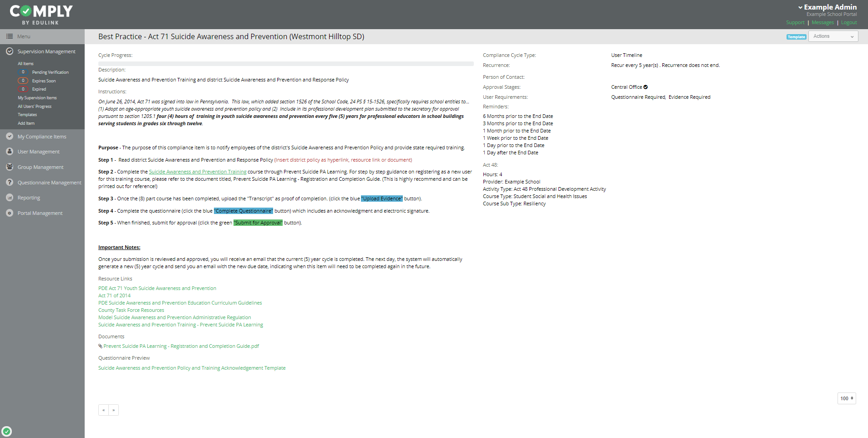Open the Messages link
868x438 pixels.
822,23
